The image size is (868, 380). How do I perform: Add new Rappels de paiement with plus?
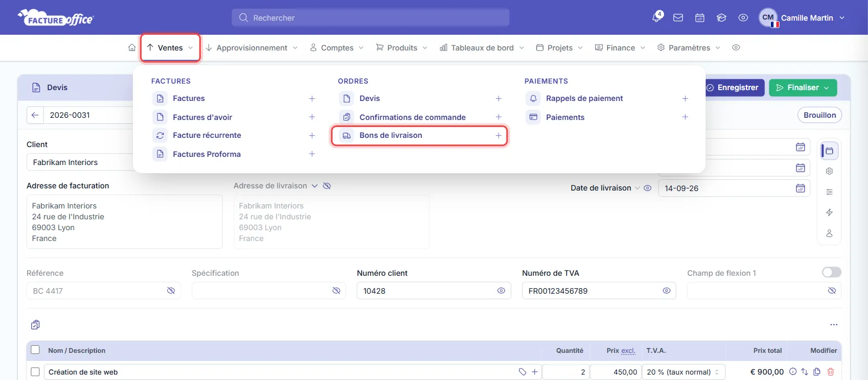pyautogui.click(x=685, y=99)
